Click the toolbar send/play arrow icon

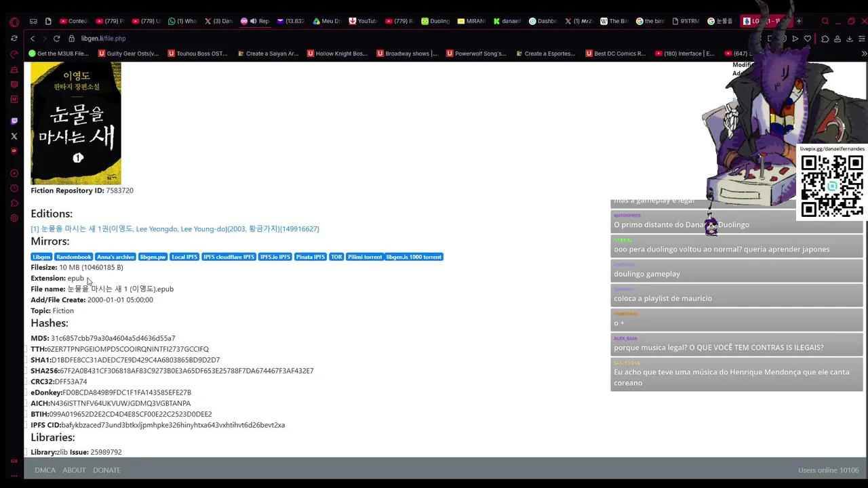795,39
